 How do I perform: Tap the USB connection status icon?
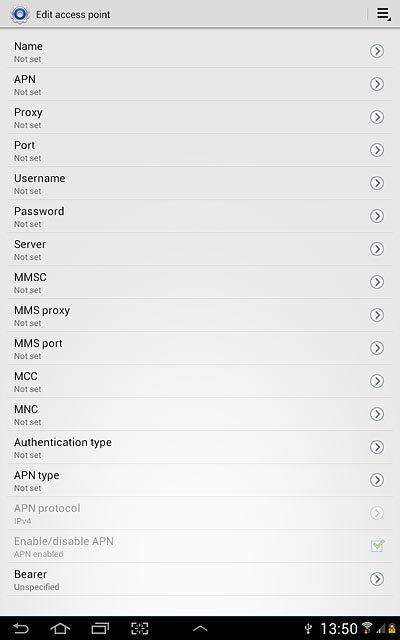tap(309, 629)
